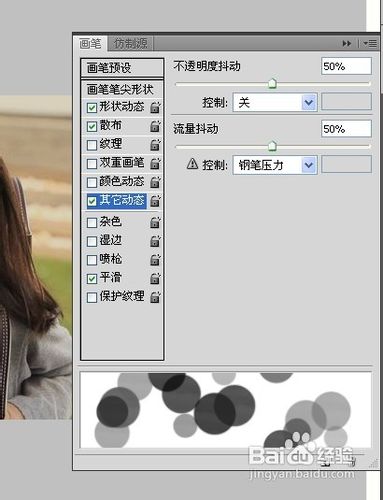383x500 pixels.
Task: Toggle lock icon for 平滑
Action: (155, 278)
